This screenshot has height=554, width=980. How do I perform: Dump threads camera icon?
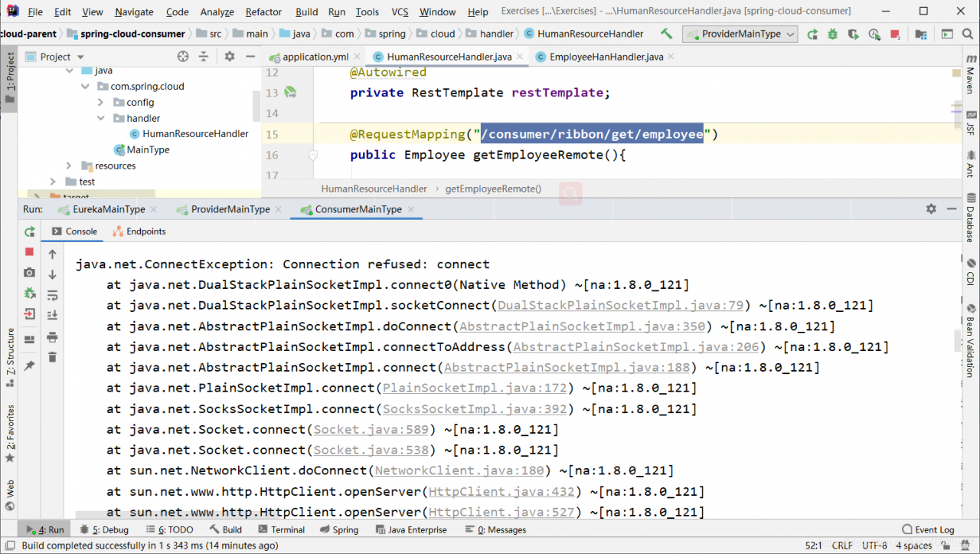(x=29, y=273)
